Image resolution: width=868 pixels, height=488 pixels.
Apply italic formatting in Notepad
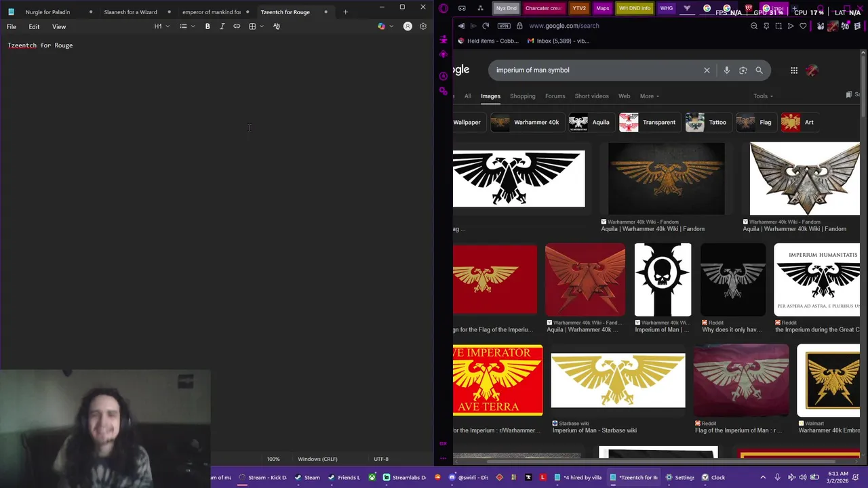pyautogui.click(x=222, y=26)
